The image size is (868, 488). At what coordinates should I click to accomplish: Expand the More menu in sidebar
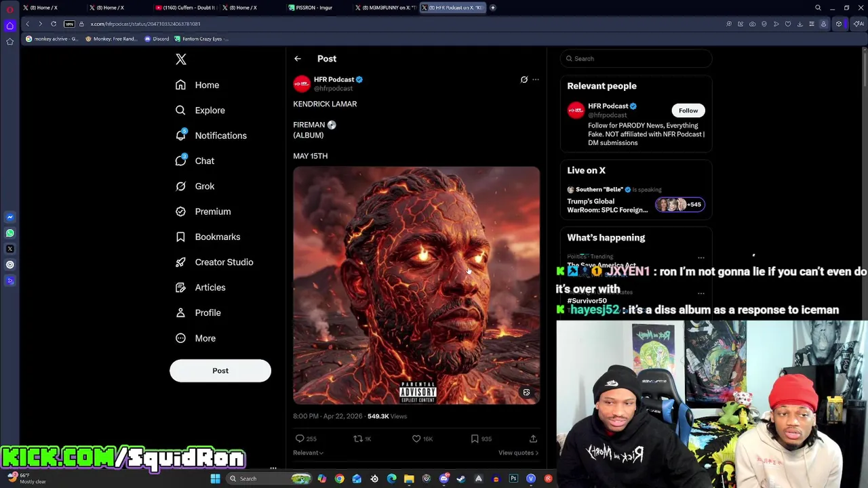[x=195, y=338]
